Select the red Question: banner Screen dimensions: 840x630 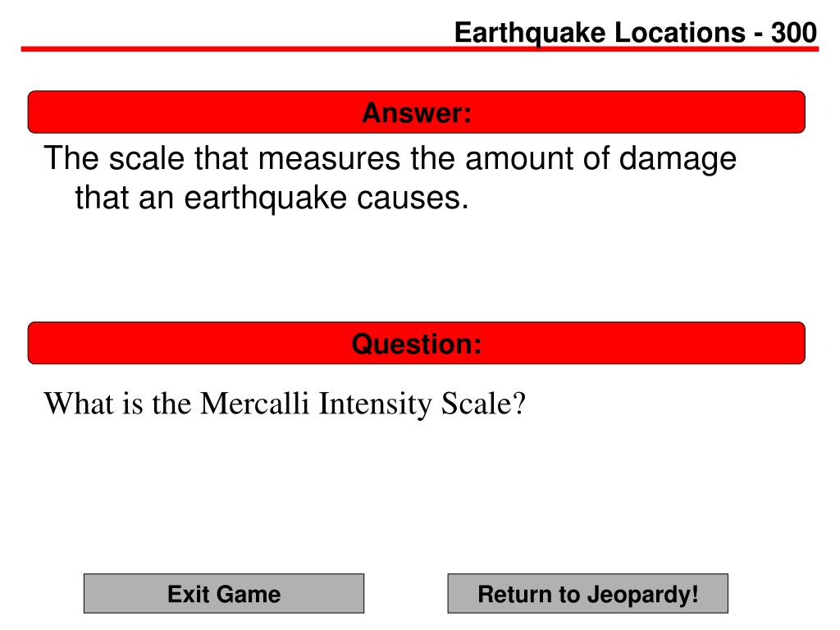[x=416, y=343]
